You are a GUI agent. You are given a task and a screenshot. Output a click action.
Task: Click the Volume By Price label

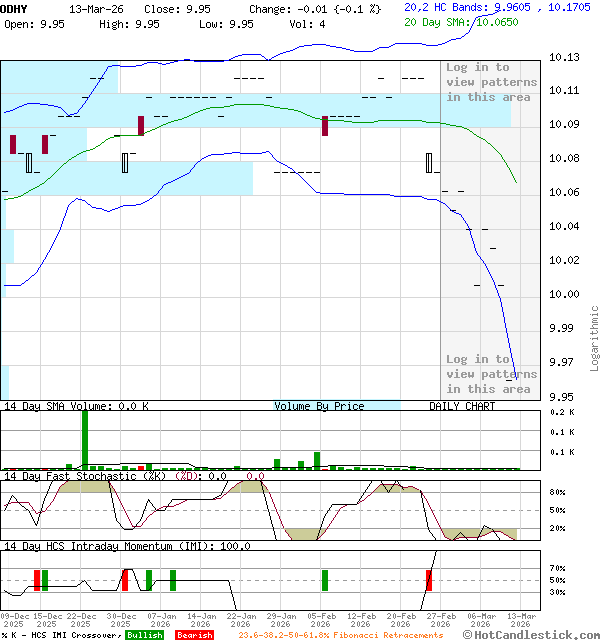click(x=319, y=406)
